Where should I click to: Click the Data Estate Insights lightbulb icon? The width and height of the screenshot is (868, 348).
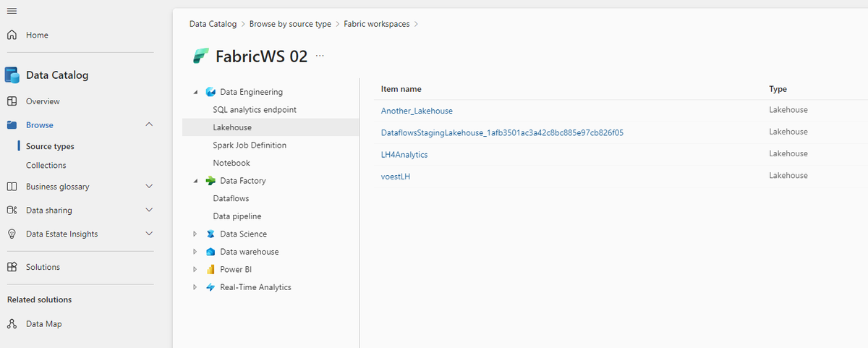12,234
